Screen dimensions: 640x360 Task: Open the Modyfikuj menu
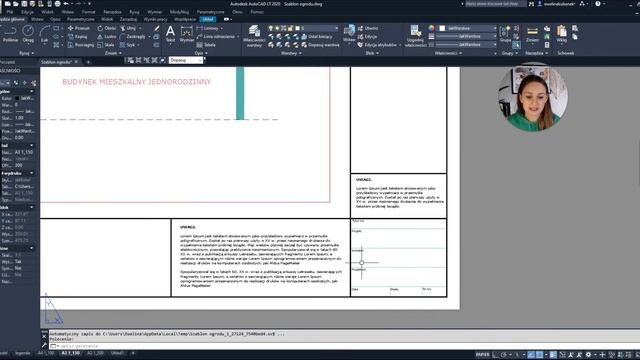point(179,12)
